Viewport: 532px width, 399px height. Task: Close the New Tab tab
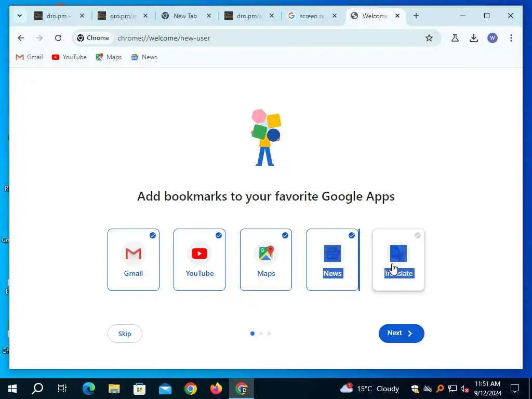point(209,16)
